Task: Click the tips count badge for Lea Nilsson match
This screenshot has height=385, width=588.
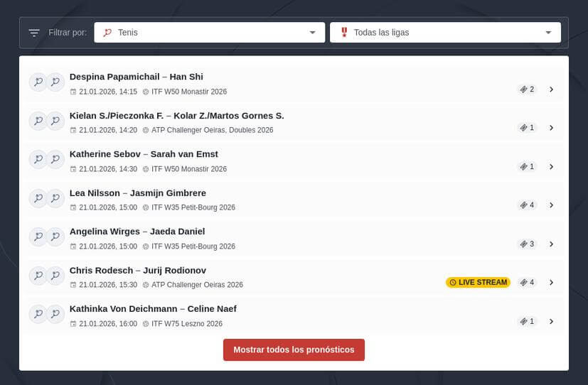Action: [x=527, y=205]
